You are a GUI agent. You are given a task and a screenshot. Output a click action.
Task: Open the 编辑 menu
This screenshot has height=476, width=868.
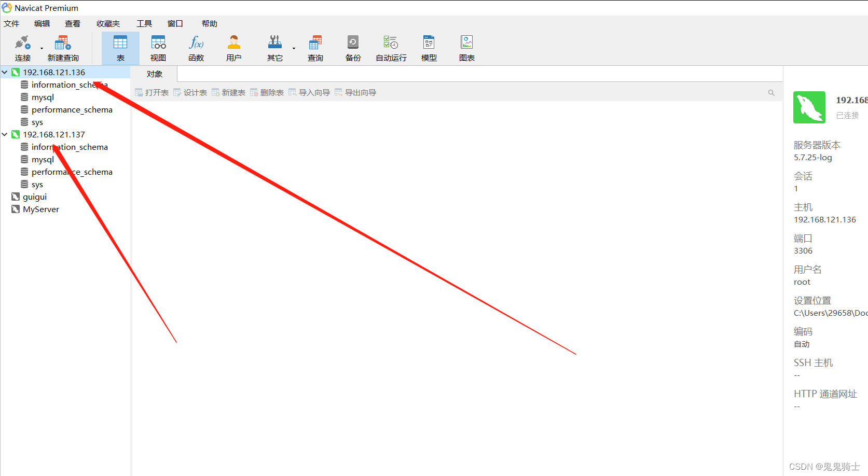[42, 24]
